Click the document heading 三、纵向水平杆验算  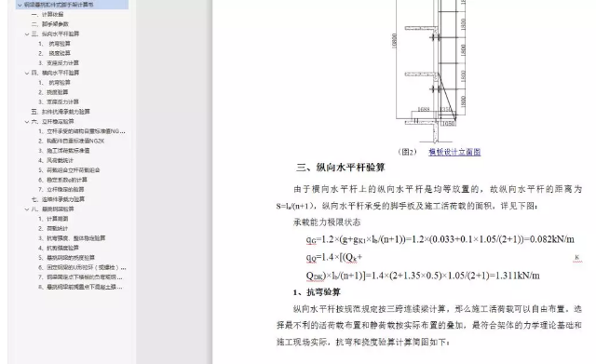[341, 168]
